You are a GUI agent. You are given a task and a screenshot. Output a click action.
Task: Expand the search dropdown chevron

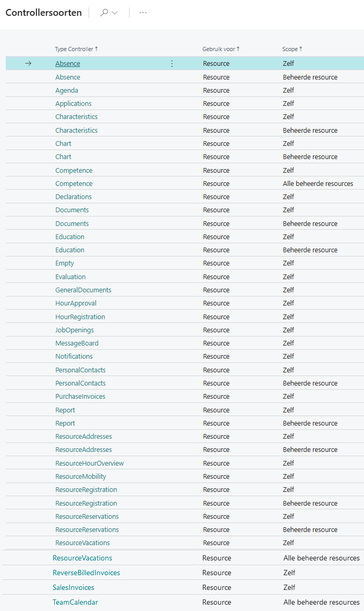pos(115,13)
